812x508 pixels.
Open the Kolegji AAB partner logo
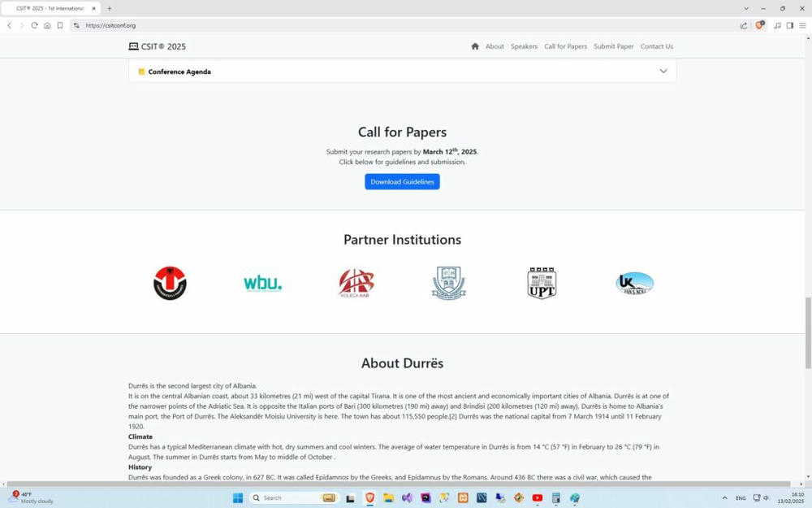coord(356,284)
